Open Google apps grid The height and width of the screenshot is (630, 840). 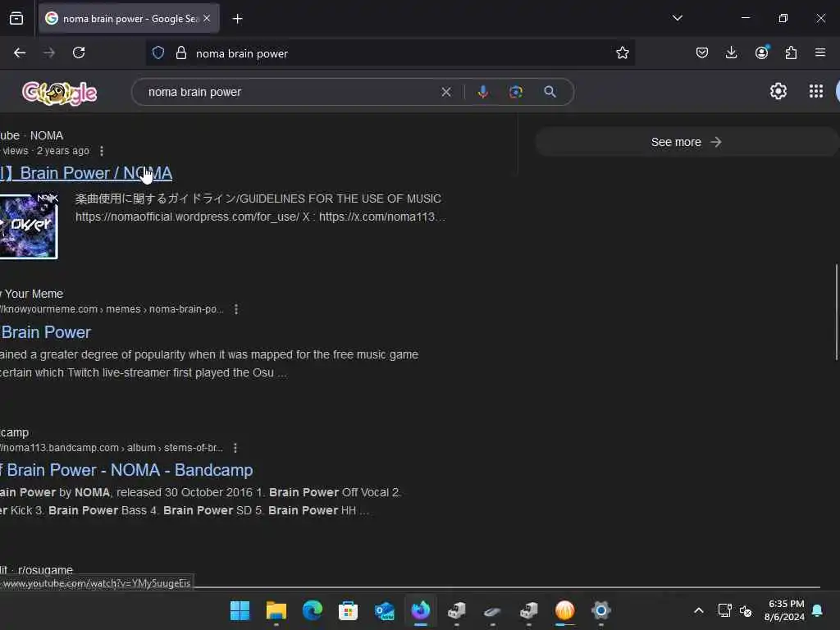click(x=816, y=91)
